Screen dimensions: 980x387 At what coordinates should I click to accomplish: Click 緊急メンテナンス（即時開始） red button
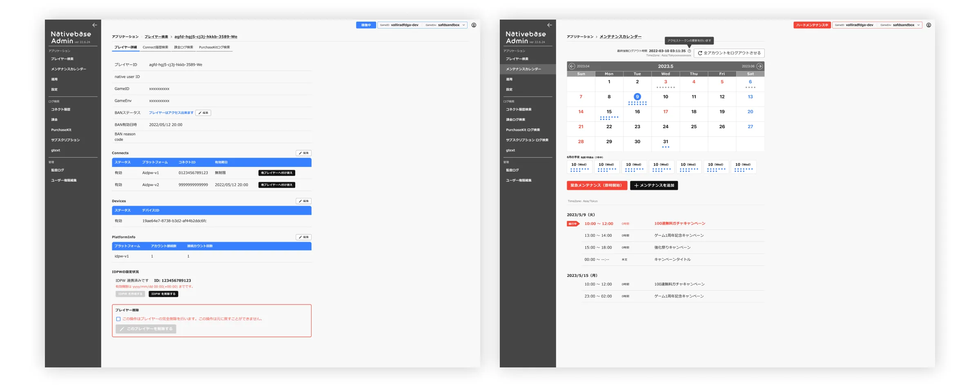tap(597, 185)
